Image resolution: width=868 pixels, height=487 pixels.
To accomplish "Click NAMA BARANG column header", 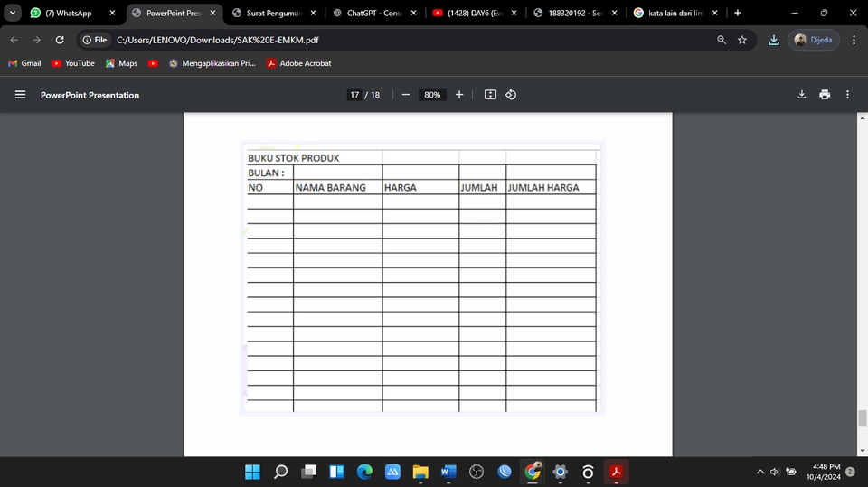I will coord(330,188).
